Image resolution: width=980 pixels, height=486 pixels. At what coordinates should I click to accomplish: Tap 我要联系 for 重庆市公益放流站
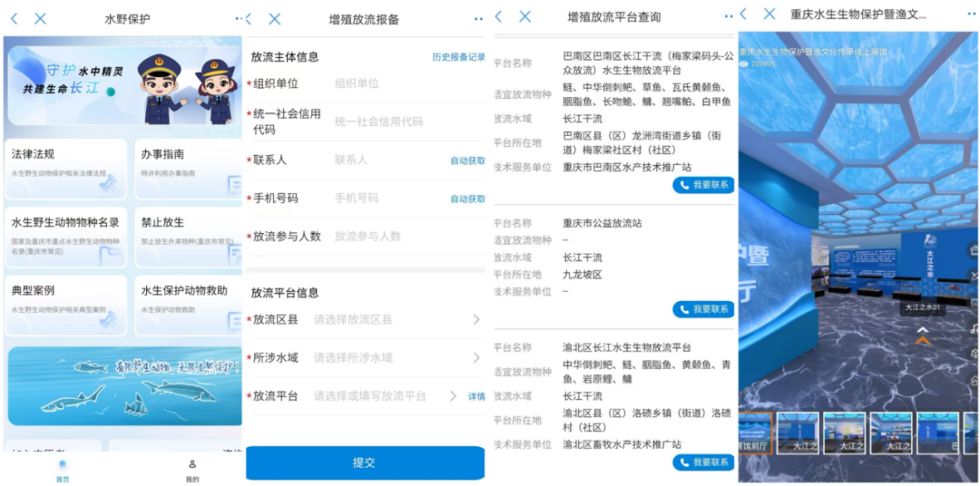coord(703,309)
